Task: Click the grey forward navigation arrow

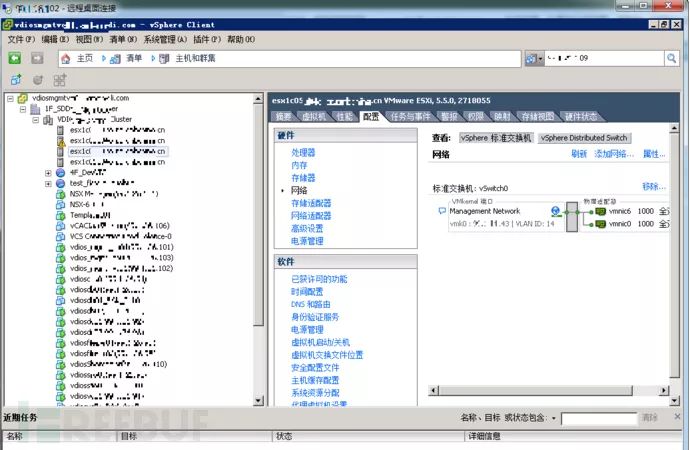Action: (37, 58)
